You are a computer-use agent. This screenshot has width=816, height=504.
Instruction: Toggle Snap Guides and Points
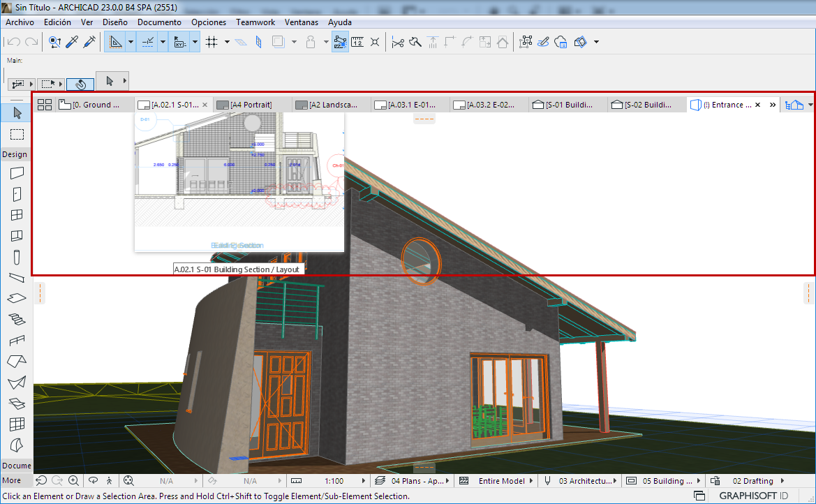(148, 42)
